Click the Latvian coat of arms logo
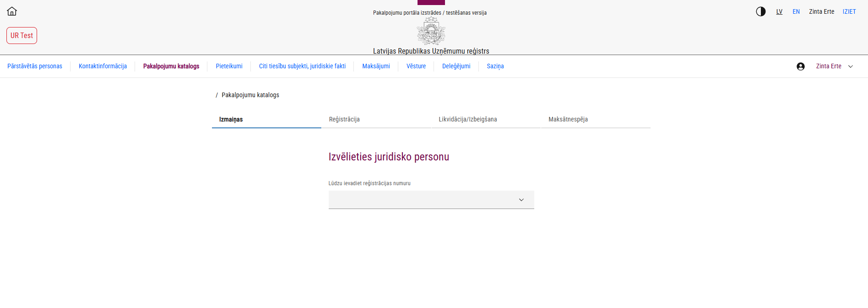 431,31
